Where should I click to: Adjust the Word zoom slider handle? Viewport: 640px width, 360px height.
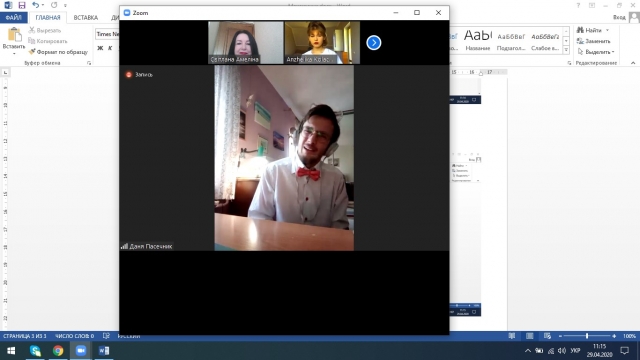click(587, 336)
